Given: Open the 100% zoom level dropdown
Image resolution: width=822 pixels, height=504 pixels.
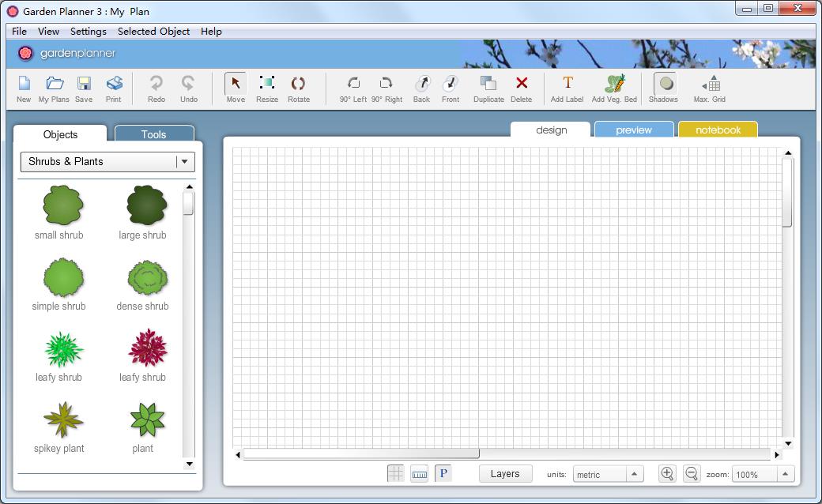Looking at the screenshot, I should click(x=785, y=474).
